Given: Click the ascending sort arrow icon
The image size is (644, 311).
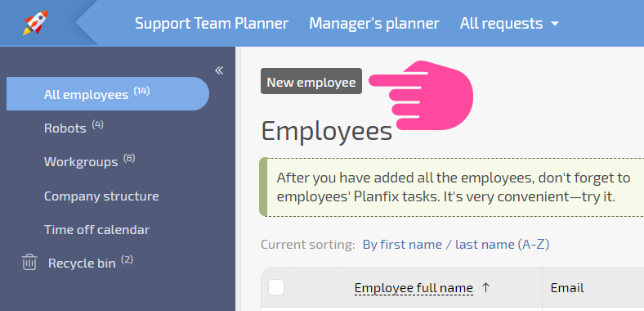Looking at the screenshot, I should click(x=485, y=287).
